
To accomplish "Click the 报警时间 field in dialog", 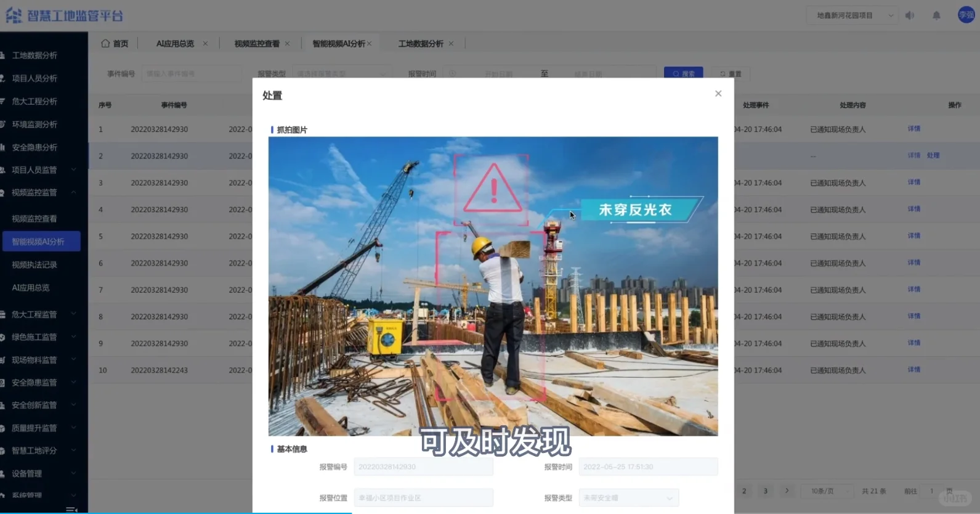I will pyautogui.click(x=648, y=467).
